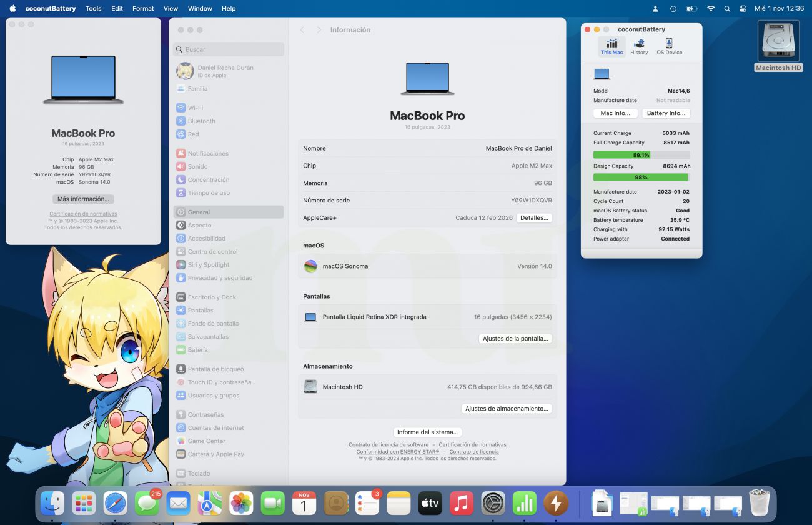The width and height of the screenshot is (812, 525).
Task: Open Finder from the Dock
Action: coord(52,503)
